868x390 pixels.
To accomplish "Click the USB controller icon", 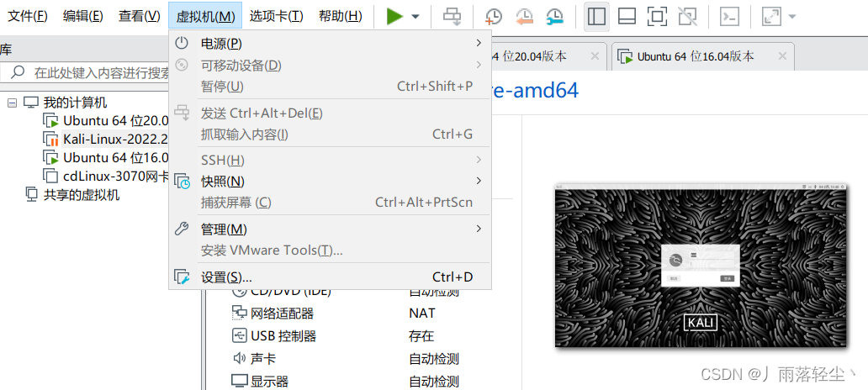I will [x=239, y=336].
